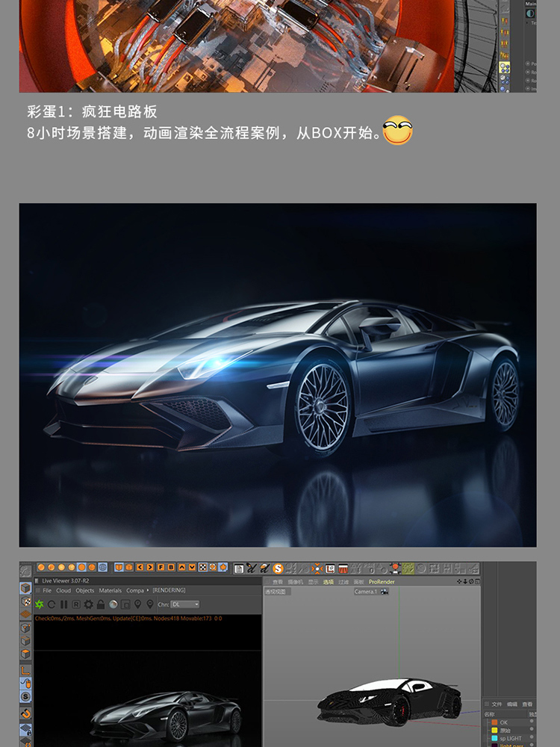
Task: Click the 彩蛋1：疯狂电路板 heading text
Action: point(92,111)
